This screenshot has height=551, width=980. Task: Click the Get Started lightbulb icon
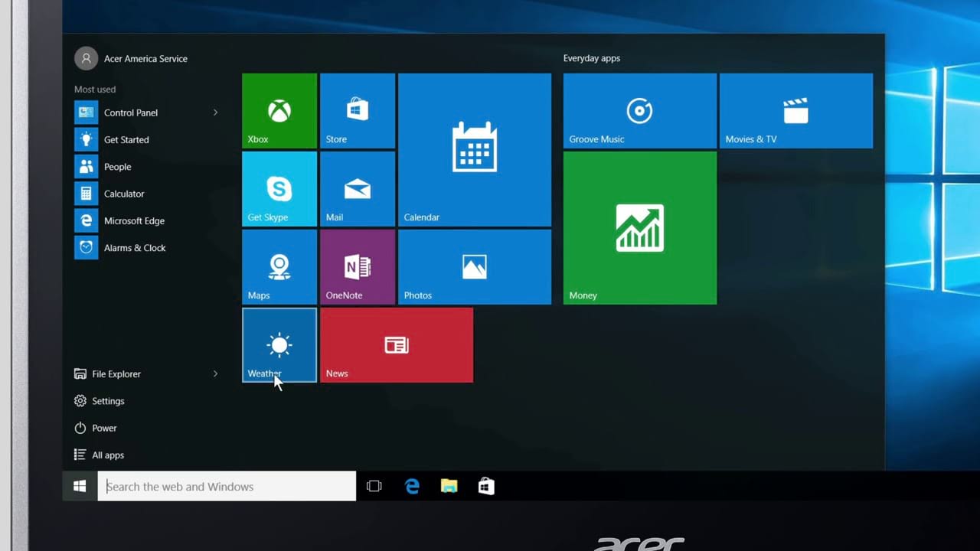(87, 139)
